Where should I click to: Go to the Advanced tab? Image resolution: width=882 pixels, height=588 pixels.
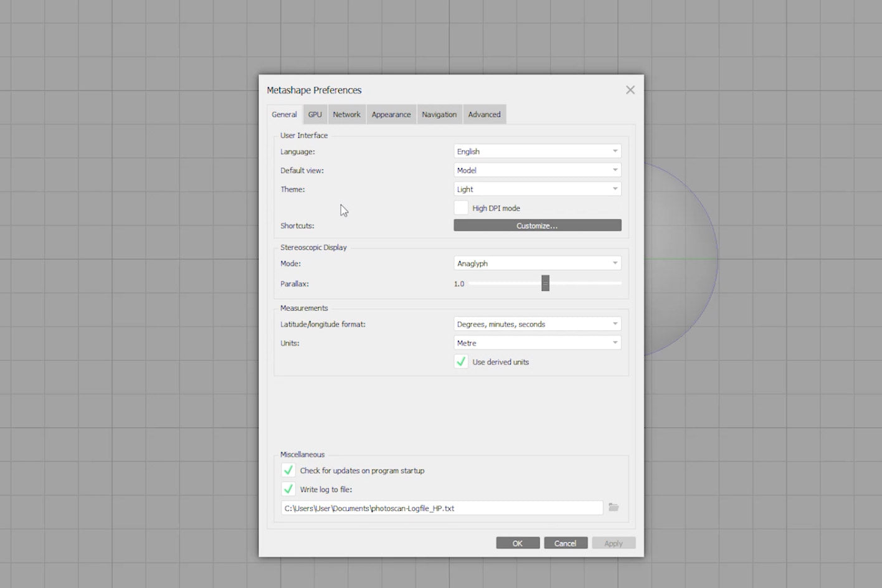(485, 115)
